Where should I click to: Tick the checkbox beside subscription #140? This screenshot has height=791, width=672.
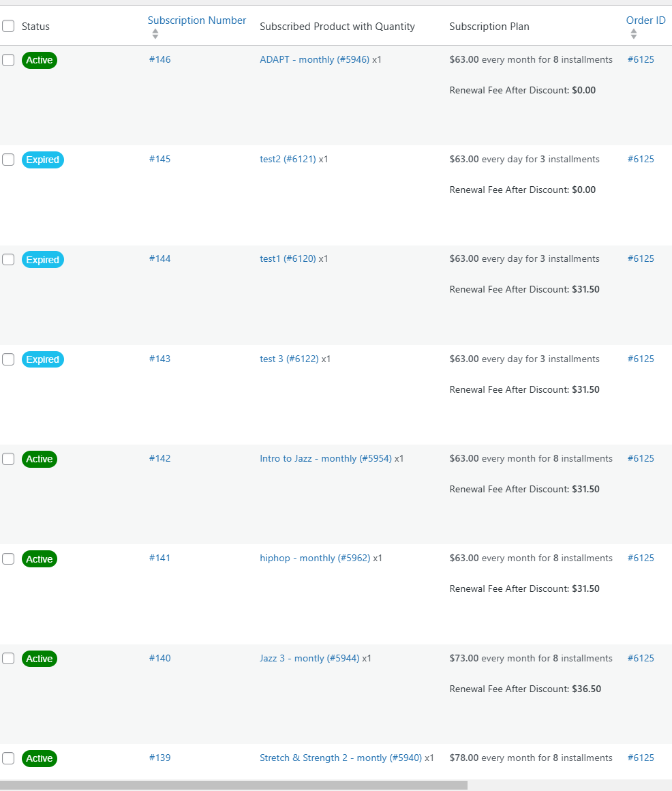[x=8, y=658]
